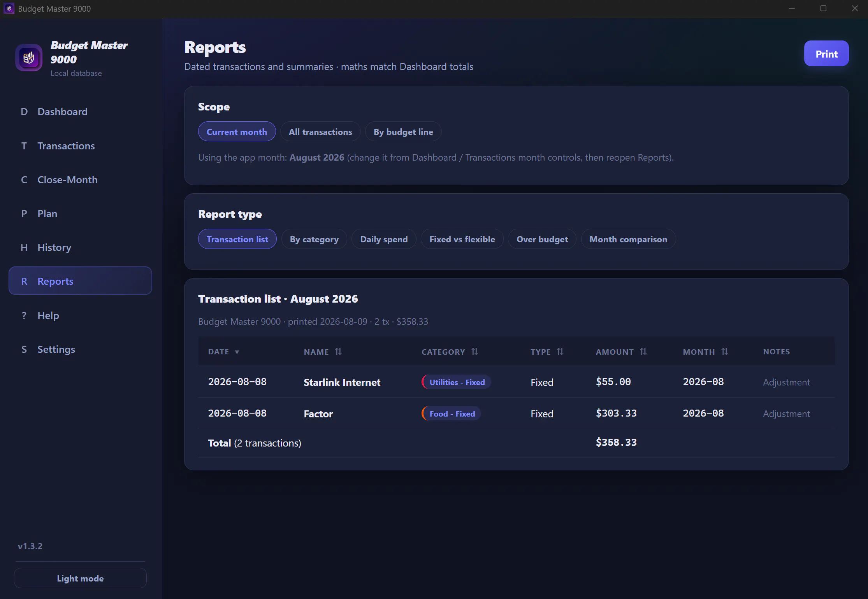The height and width of the screenshot is (599, 868).
Task: Click the P icon beside Plan
Action: point(24,214)
